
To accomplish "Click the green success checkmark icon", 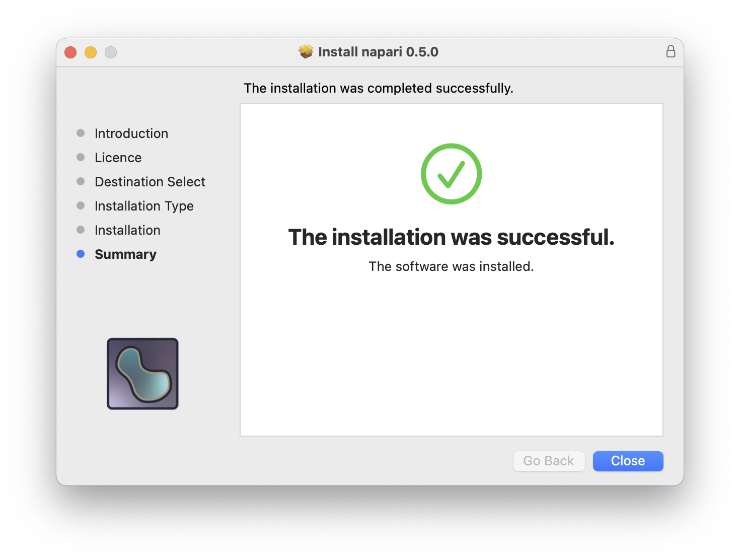I will coord(451,173).
